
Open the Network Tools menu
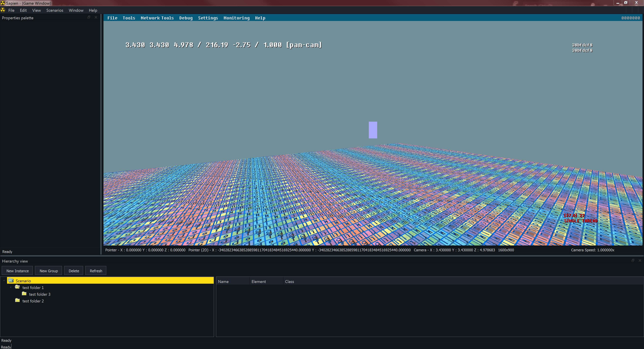tap(157, 18)
